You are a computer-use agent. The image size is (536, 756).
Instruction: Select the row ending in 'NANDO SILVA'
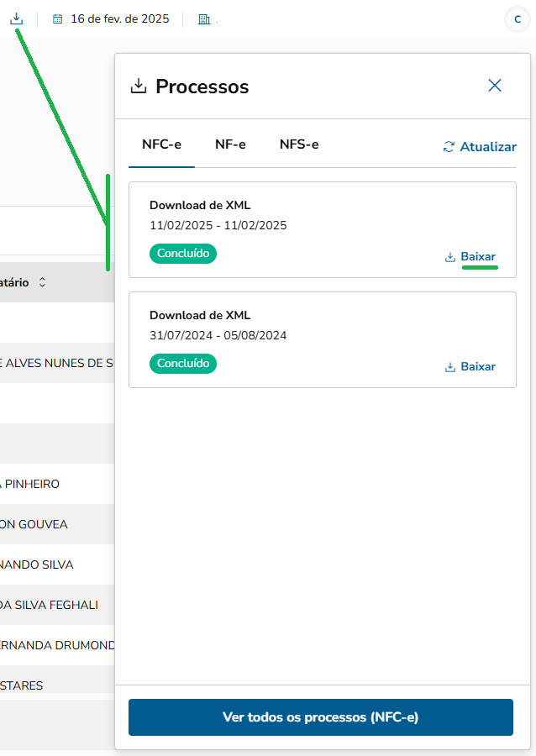pyautogui.click(x=57, y=564)
